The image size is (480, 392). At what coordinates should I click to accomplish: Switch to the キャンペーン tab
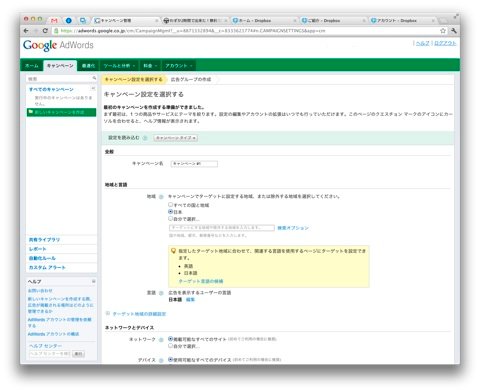point(60,66)
